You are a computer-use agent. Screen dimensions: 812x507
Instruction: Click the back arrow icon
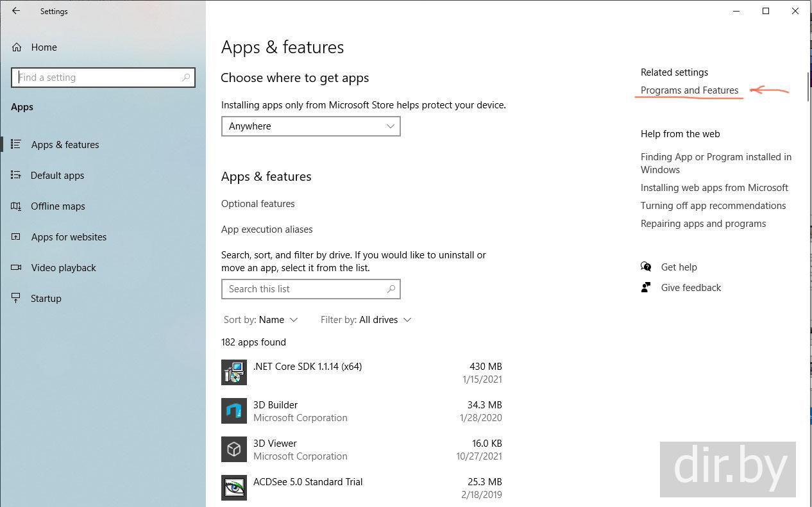16,11
